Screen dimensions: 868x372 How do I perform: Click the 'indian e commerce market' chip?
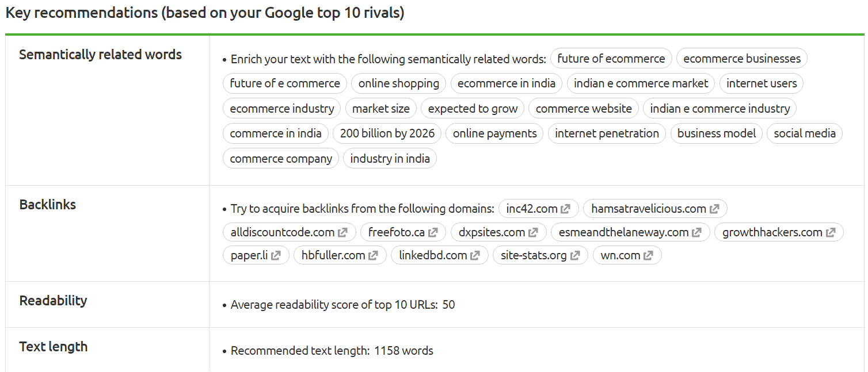point(641,83)
